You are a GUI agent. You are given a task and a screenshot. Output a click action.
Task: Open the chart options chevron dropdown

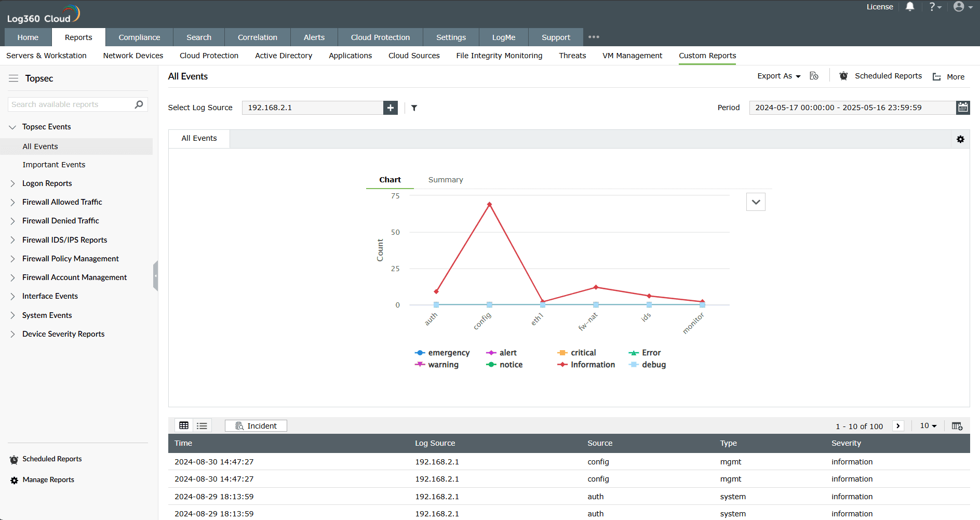click(756, 202)
